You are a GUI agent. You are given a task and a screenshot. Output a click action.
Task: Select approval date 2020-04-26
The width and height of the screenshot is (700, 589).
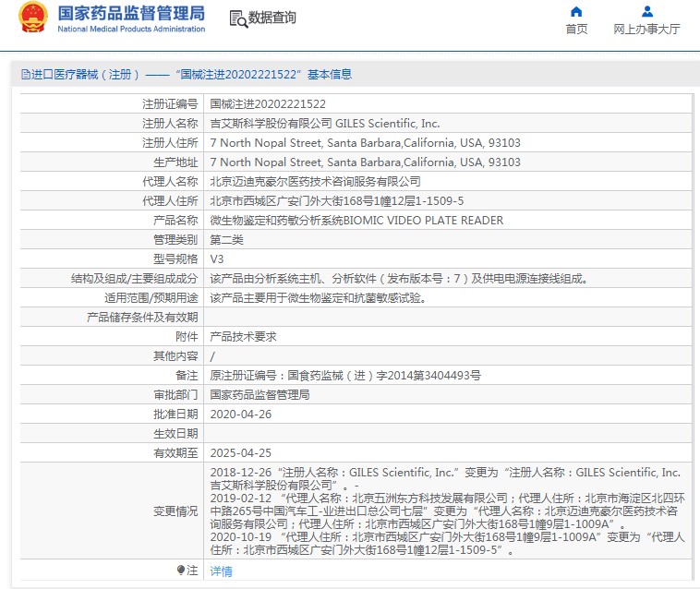(x=241, y=415)
